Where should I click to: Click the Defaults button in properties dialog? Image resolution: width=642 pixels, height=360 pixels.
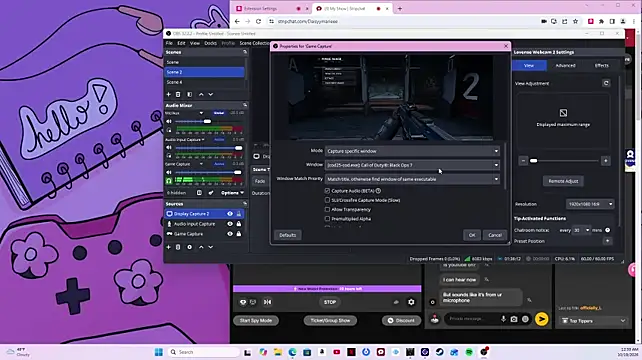click(287, 235)
